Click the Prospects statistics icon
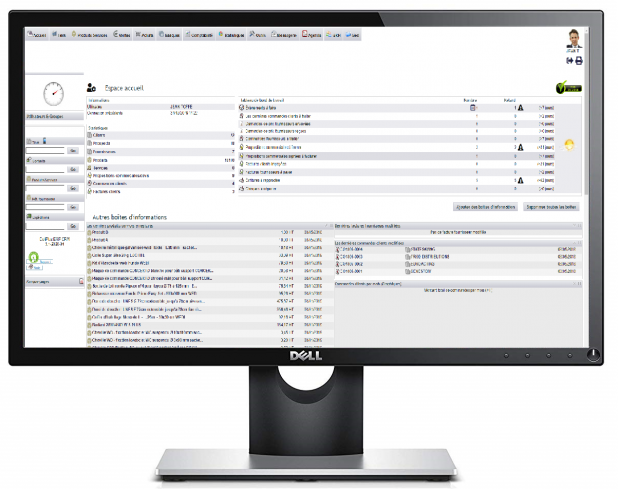The width and height of the screenshot is (618, 489). (89, 143)
